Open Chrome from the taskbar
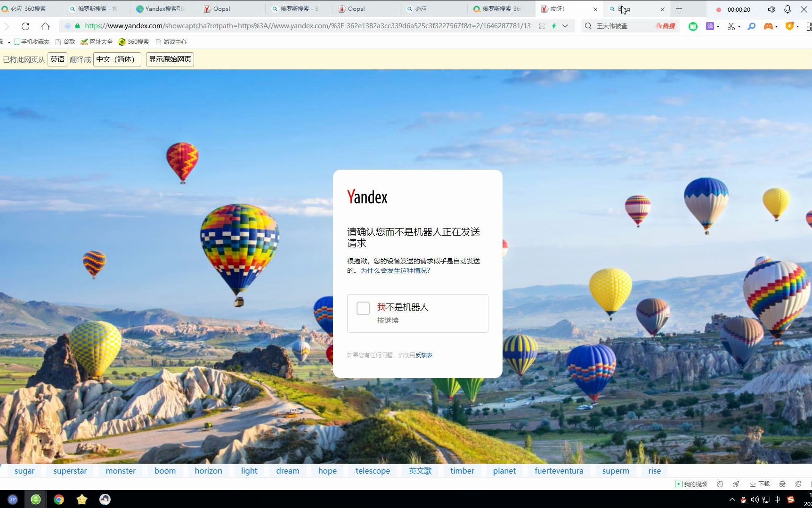Screen dimensions: 812x508 59,500
